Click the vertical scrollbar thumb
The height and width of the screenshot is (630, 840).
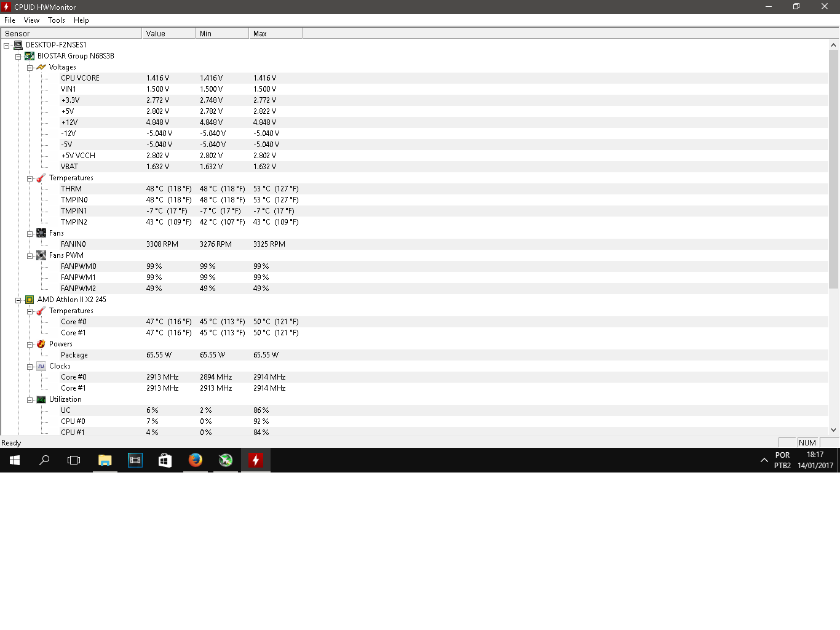click(834, 169)
